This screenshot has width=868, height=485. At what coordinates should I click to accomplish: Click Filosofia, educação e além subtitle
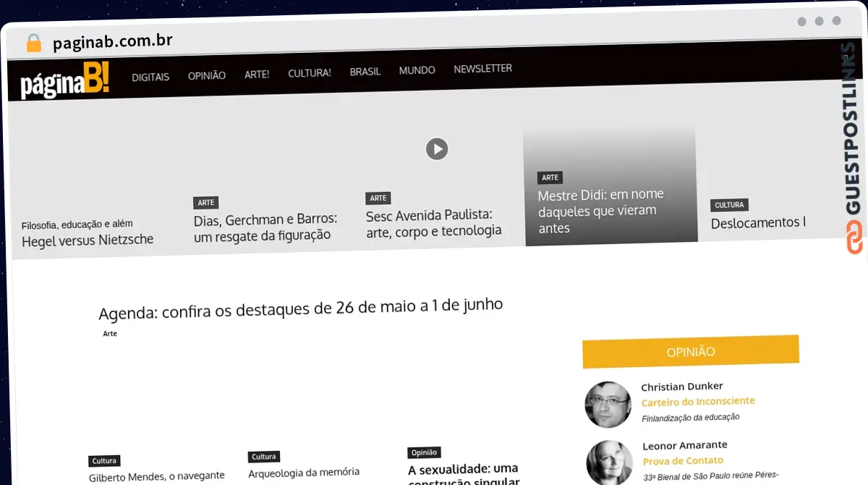77,224
